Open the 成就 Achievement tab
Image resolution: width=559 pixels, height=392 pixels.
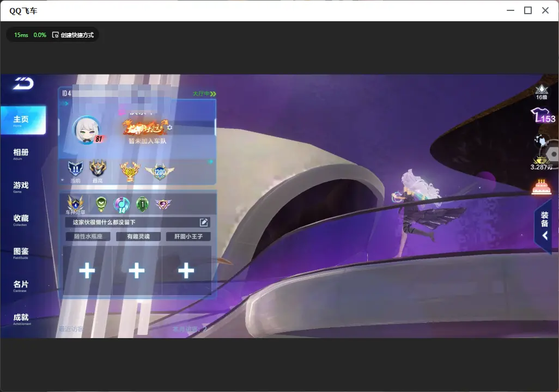pos(21,319)
